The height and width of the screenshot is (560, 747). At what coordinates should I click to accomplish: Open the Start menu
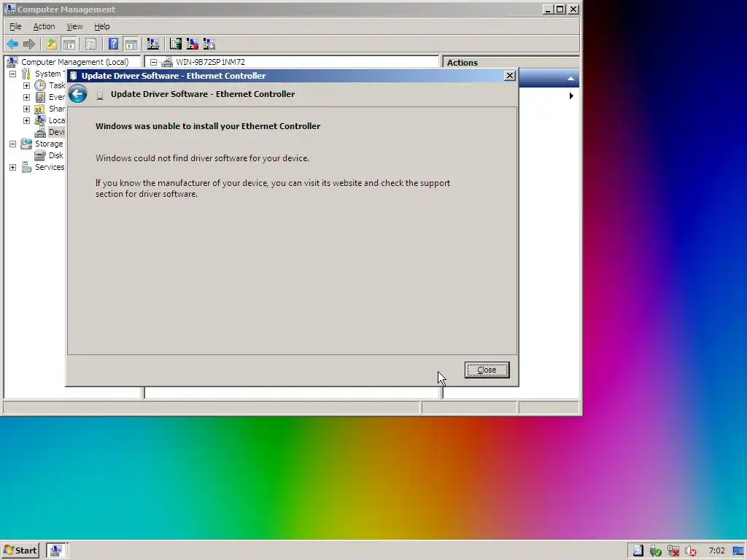tap(20, 551)
